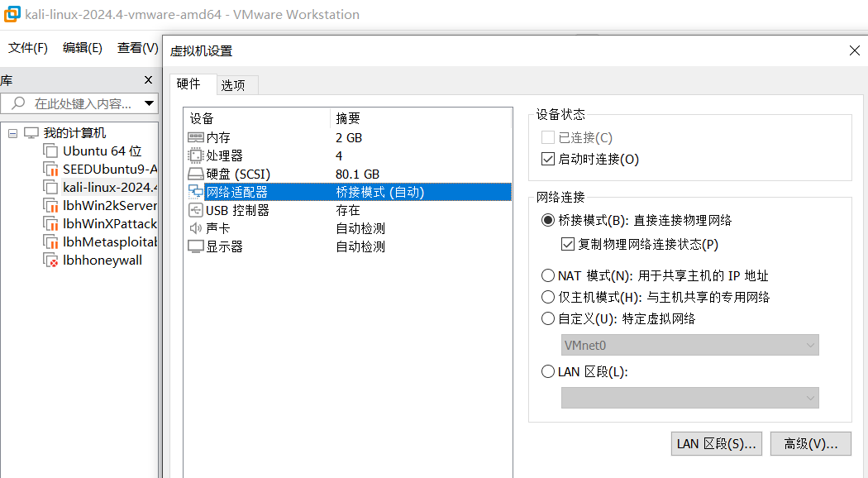868x478 pixels.
Task: Click the paused VM icon next to SEEDUbuntu9
Action: [x=50, y=169]
